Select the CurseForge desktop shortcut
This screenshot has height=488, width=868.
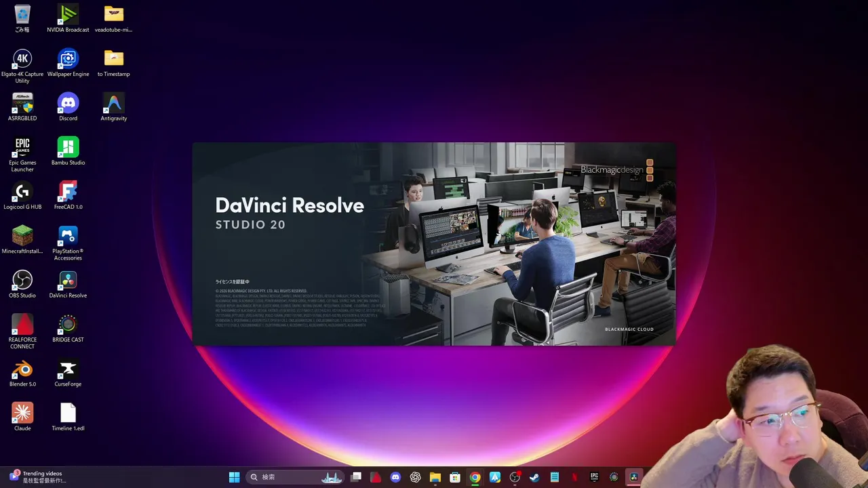click(x=68, y=372)
